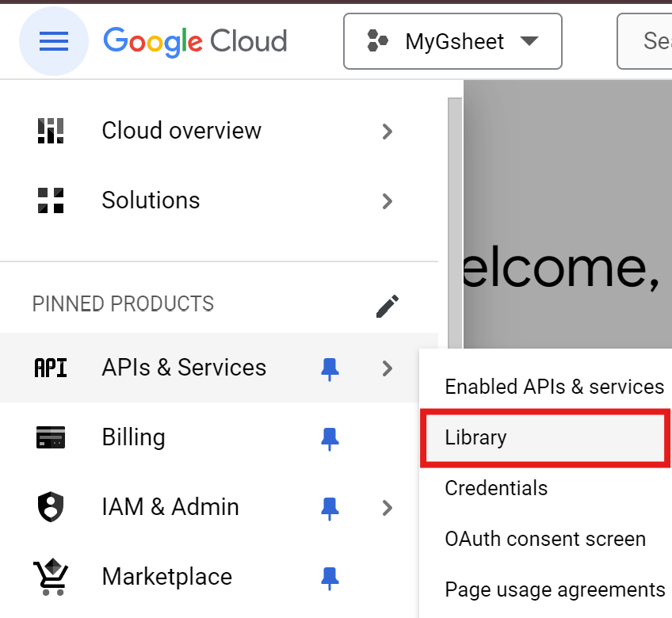Expand the APIs & Services chevron
This screenshot has height=618, width=672.
pyautogui.click(x=387, y=368)
